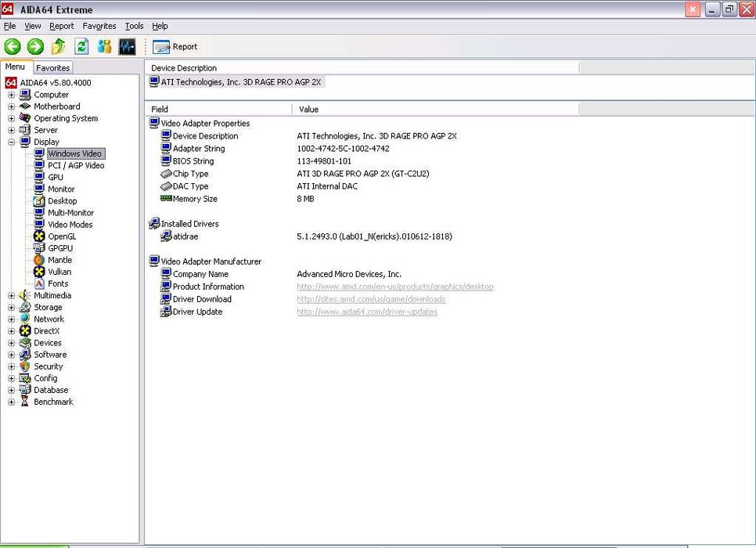This screenshot has width=756, height=548.
Task: Click the green Forward arrow toolbar icon
Action: (35, 47)
